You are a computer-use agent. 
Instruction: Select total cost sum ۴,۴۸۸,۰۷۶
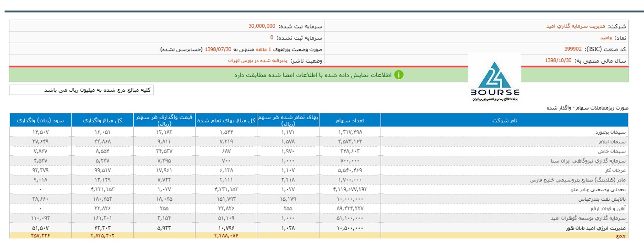tap(226, 236)
